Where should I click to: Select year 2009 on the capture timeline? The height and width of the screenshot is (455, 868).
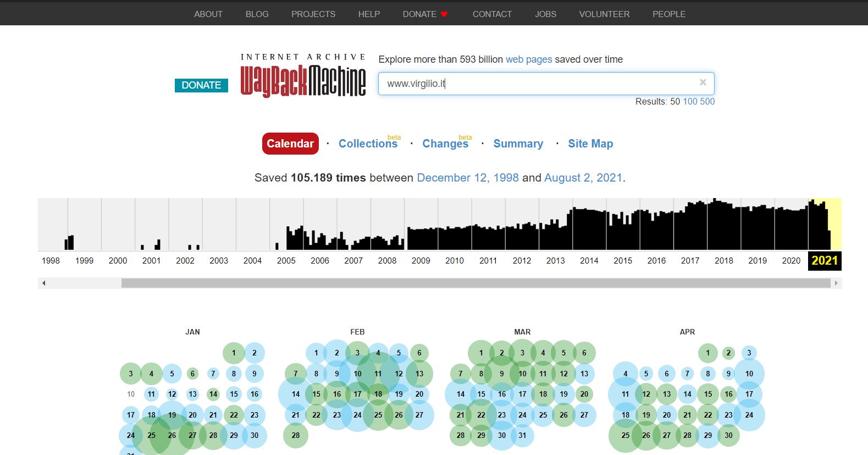coord(421,261)
